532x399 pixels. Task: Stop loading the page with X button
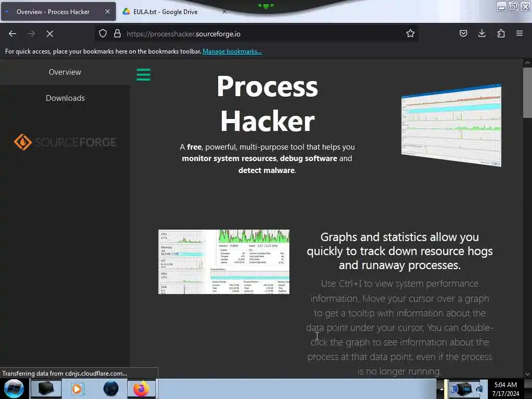point(50,34)
